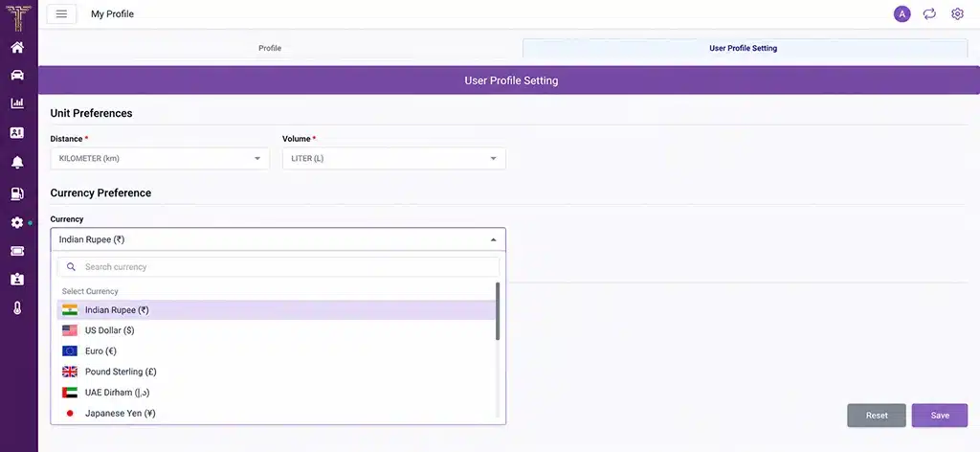Viewport: 980px width, 452px height.
Task: Open the thermometer icon in sidebar
Action: click(x=17, y=307)
